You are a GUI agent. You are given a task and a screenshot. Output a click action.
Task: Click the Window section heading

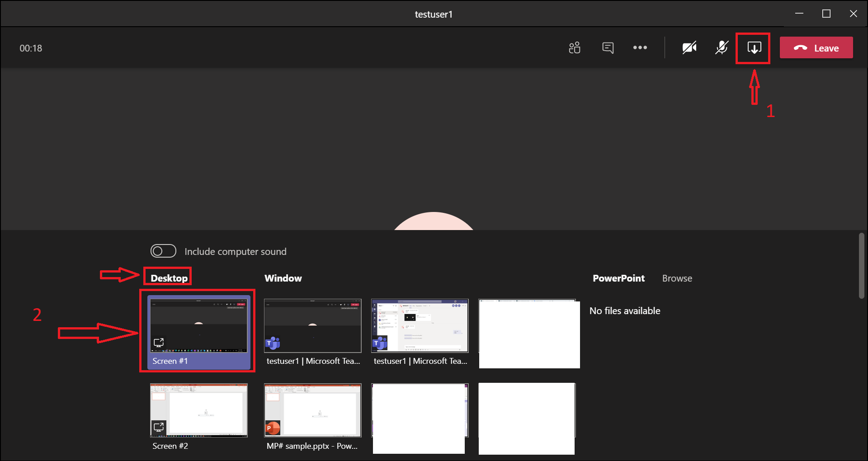(x=283, y=278)
